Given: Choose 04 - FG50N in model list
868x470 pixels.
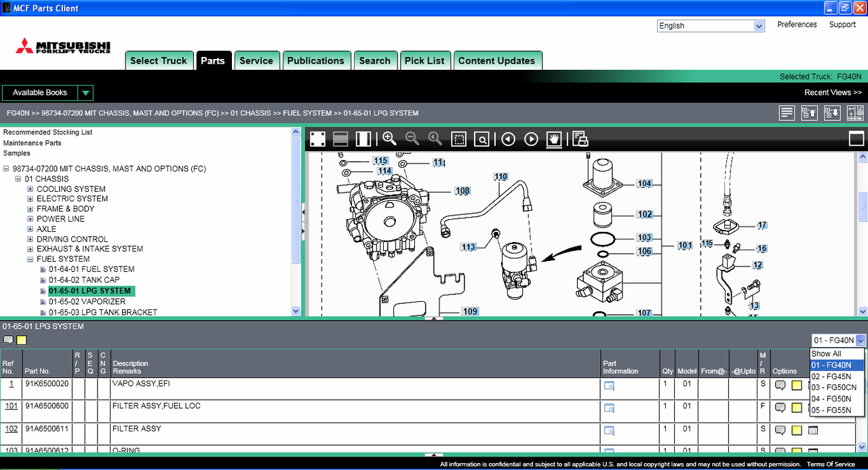Looking at the screenshot, I should point(837,399).
